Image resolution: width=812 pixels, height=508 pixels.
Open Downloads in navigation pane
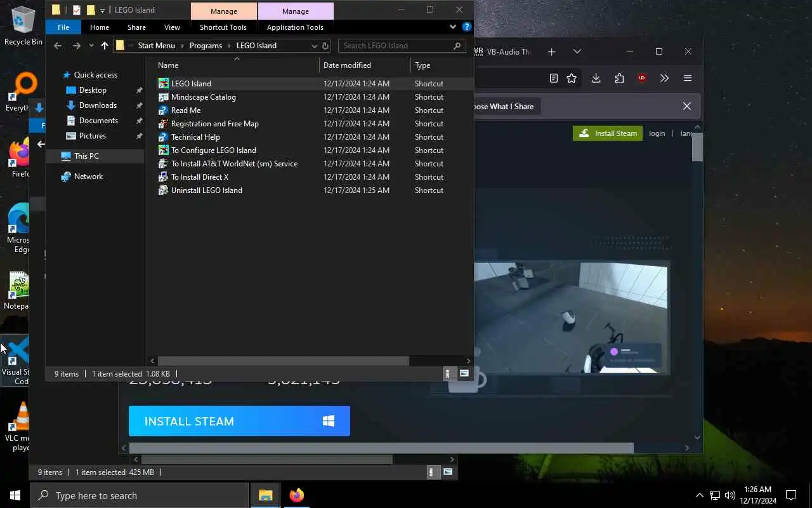tap(98, 105)
